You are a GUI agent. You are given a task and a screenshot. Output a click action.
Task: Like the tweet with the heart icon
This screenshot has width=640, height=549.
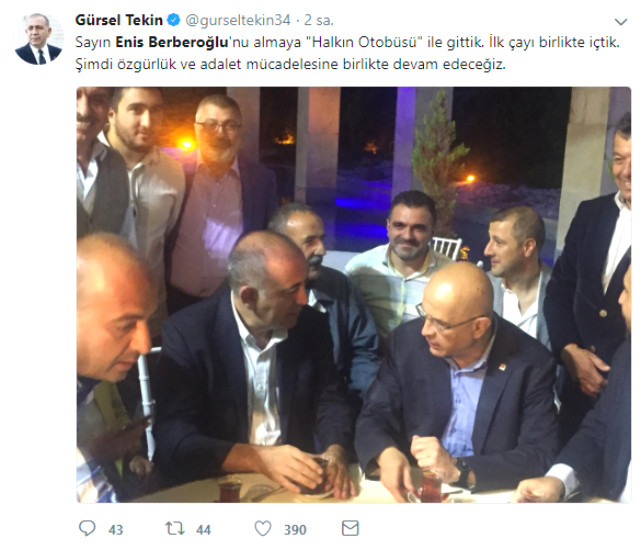tap(263, 529)
